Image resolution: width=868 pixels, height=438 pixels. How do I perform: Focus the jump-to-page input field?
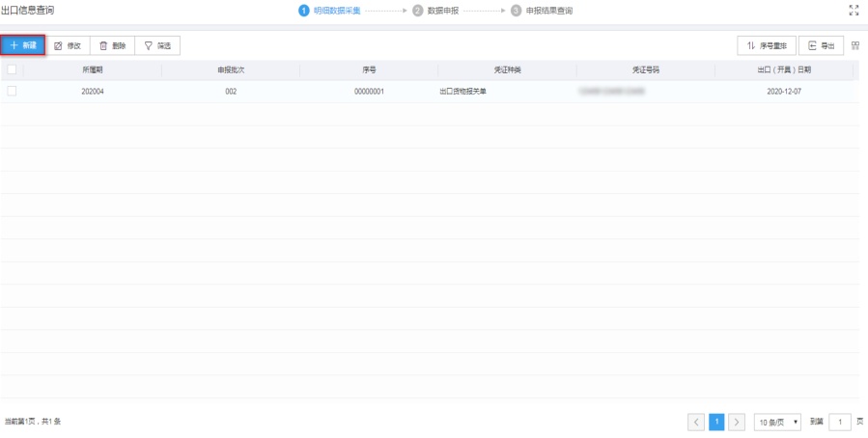pyautogui.click(x=840, y=422)
